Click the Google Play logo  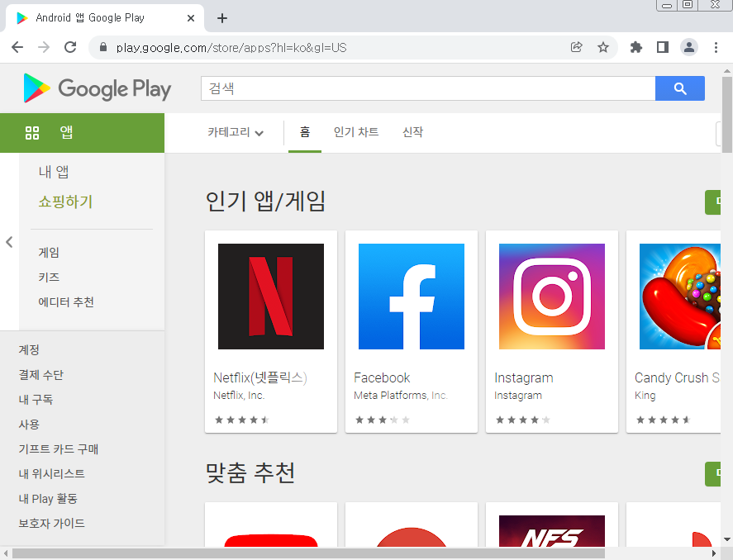(98, 88)
